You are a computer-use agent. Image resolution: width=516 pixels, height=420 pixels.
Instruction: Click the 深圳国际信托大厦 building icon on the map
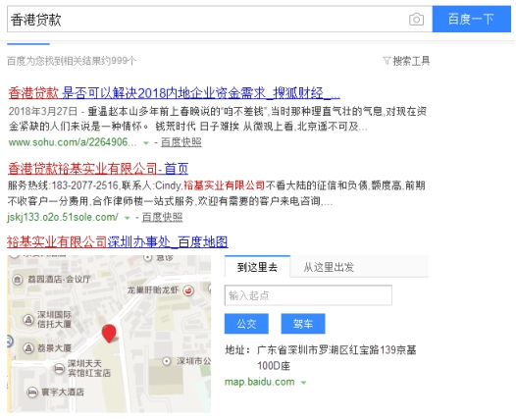(x=28, y=319)
